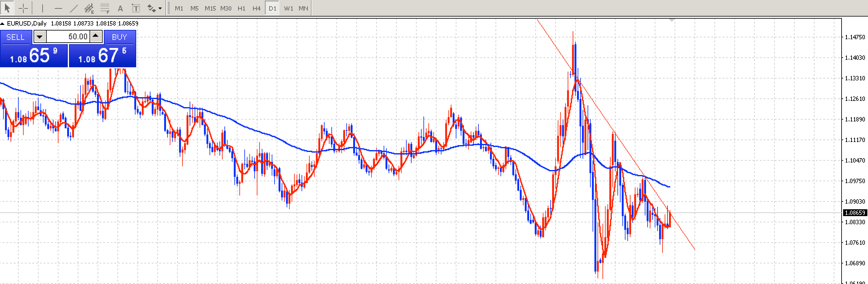
Task: Switch chart to W1 timeframe
Action: click(x=288, y=8)
